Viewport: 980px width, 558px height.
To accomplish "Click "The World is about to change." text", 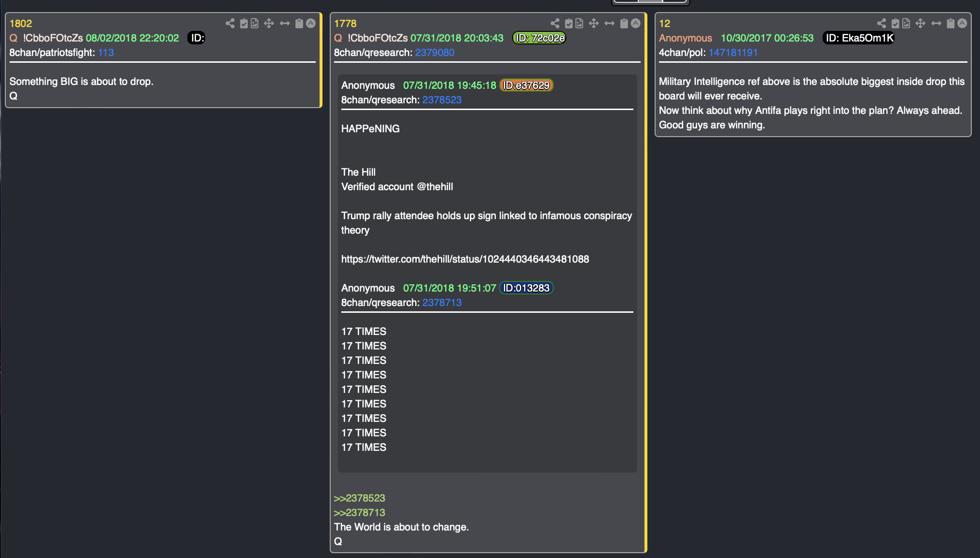I will pos(401,527).
